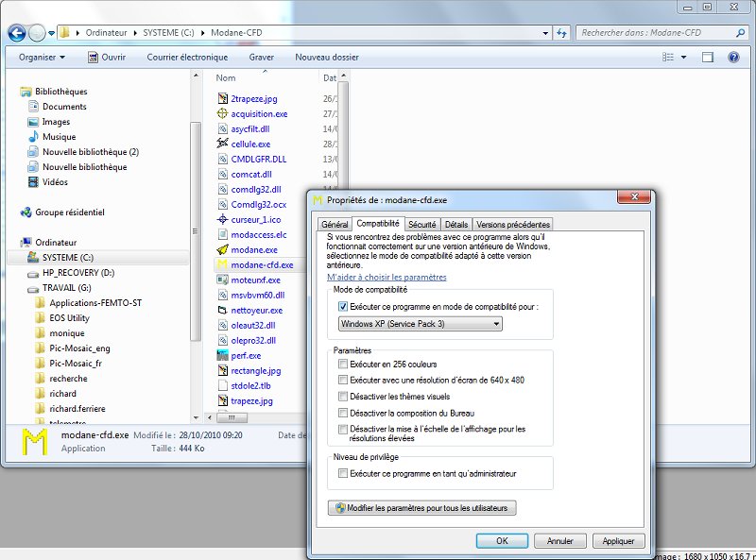Select the EOS Utility folder
The width and height of the screenshot is (756, 560).
(x=69, y=317)
